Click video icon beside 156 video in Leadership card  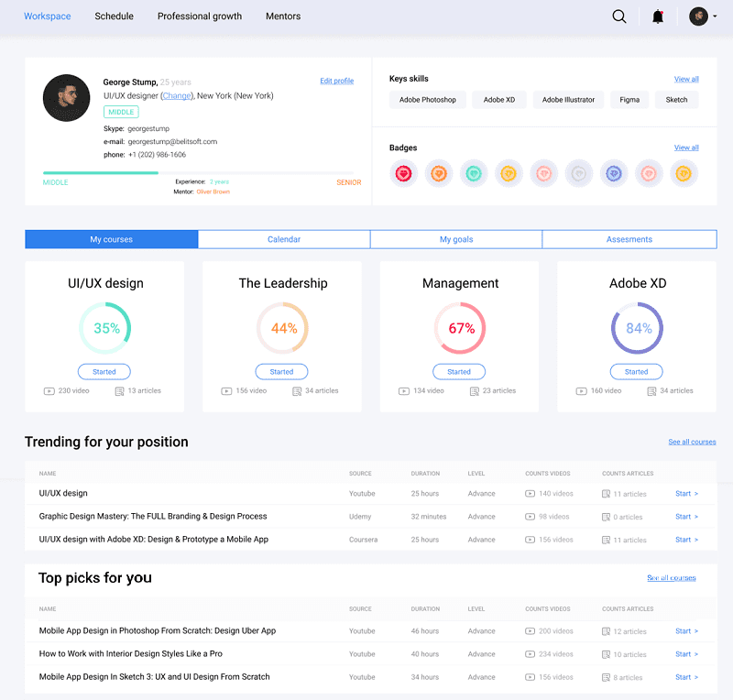226,391
